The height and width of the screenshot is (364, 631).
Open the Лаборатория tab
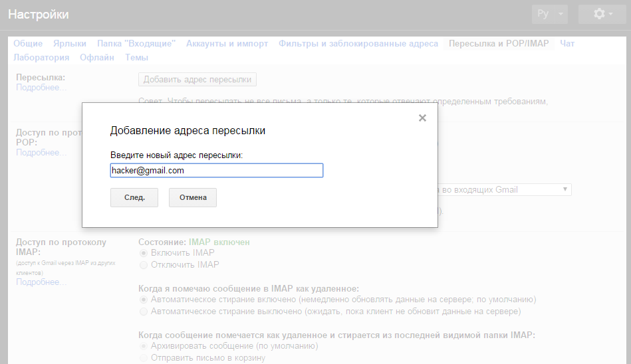[41, 58]
